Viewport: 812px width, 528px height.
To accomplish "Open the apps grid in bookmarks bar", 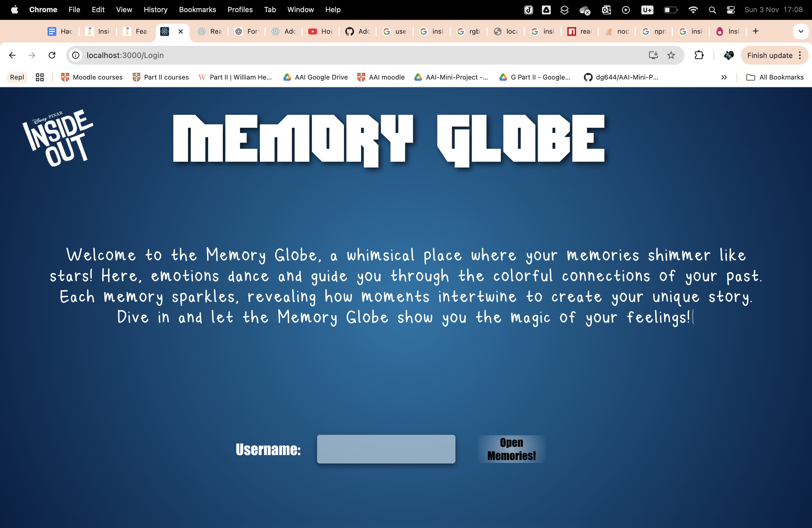I will point(39,77).
